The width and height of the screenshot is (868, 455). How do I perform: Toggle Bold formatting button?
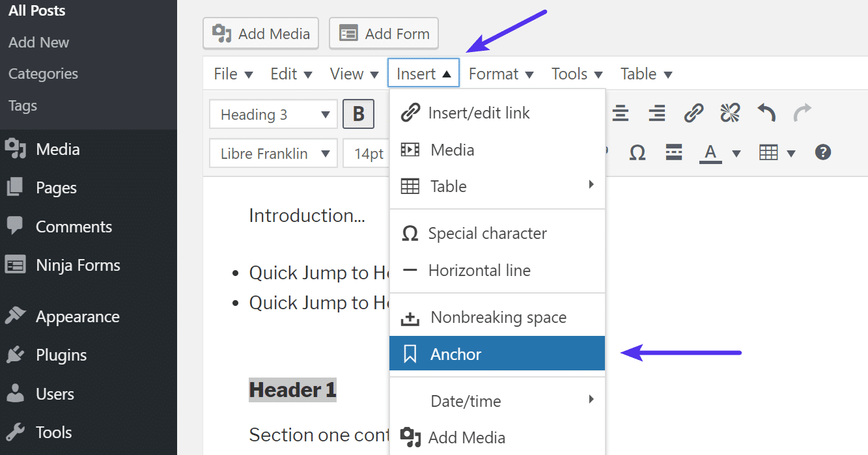(358, 115)
